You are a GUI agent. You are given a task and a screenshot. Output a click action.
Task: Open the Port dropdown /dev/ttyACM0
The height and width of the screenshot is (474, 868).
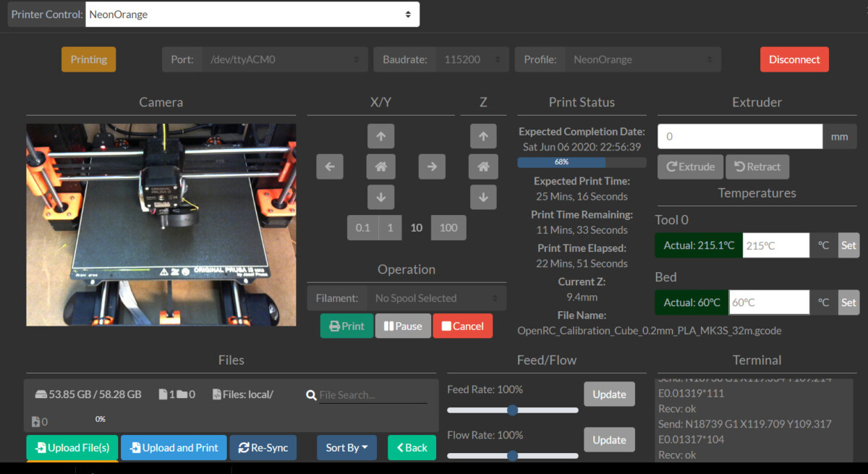tap(286, 60)
